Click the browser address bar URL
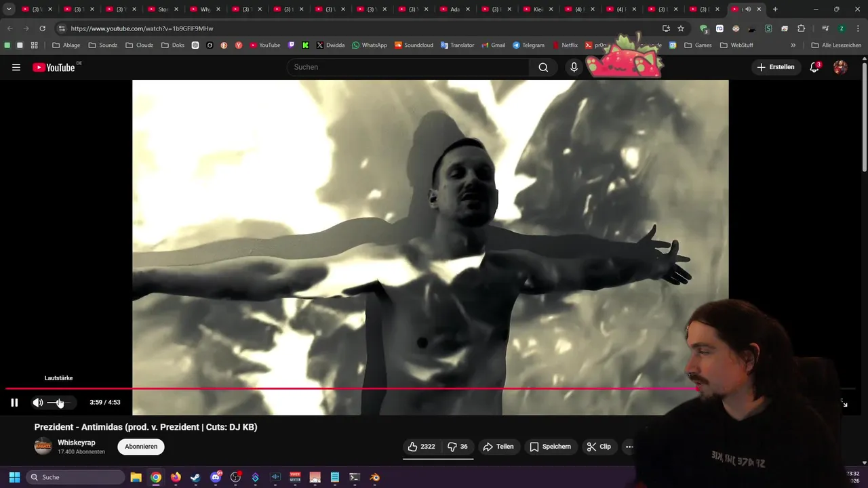 (142, 28)
